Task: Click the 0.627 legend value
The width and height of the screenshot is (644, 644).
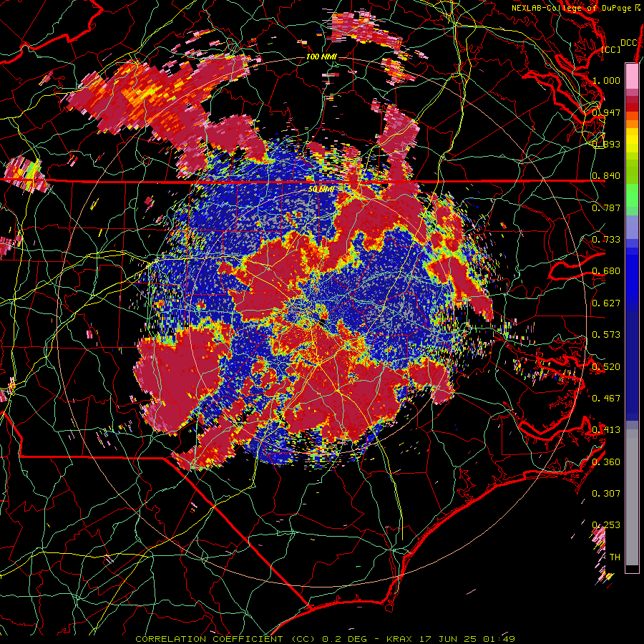Action: click(x=606, y=303)
